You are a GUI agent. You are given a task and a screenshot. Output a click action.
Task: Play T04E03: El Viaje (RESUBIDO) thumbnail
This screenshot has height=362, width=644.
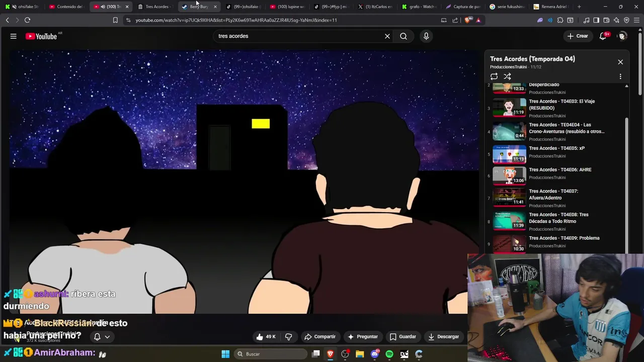coord(509,107)
